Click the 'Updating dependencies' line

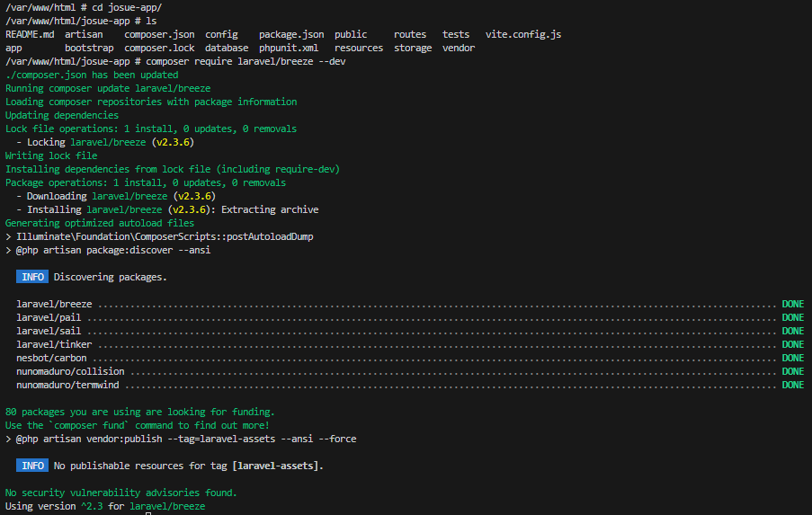click(62, 115)
